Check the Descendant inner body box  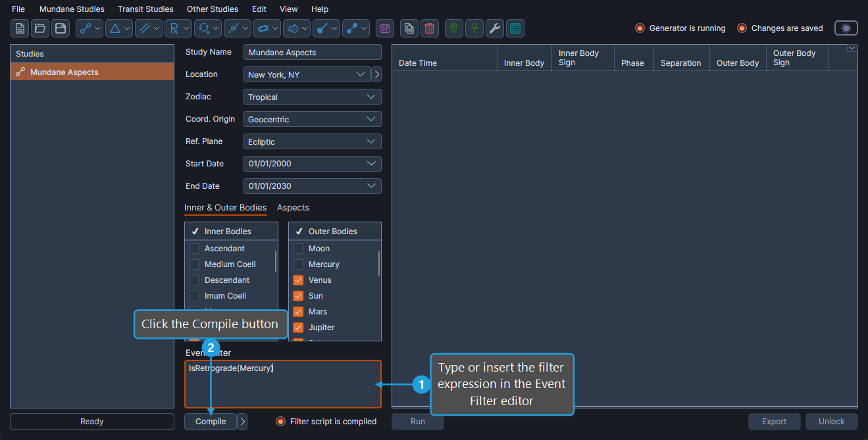click(194, 280)
